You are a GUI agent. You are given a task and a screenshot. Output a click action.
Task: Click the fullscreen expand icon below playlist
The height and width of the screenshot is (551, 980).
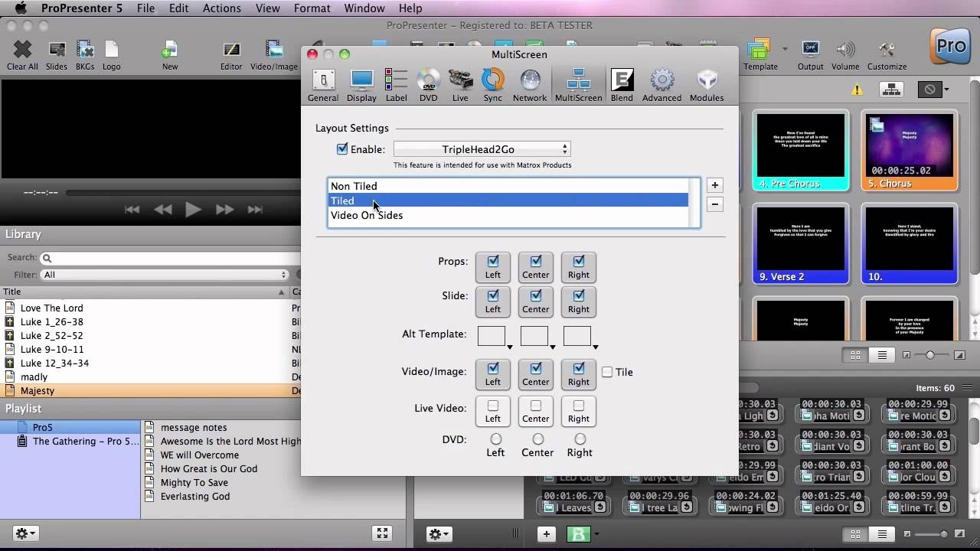pyautogui.click(x=382, y=533)
